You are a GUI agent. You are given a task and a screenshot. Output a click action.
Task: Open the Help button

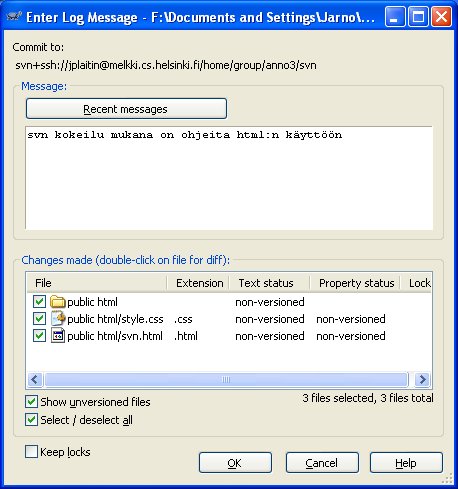coord(406,463)
